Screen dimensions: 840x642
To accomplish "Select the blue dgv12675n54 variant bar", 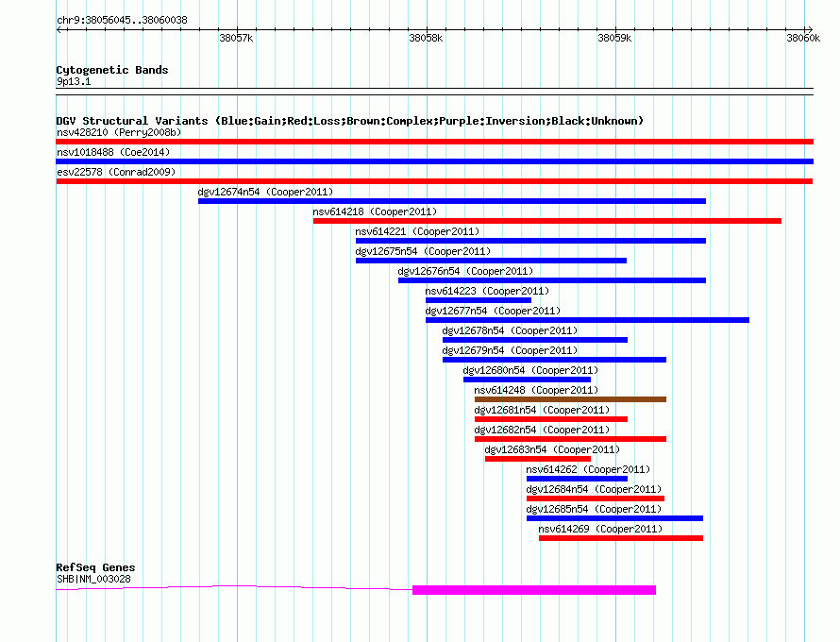I will tap(491, 261).
